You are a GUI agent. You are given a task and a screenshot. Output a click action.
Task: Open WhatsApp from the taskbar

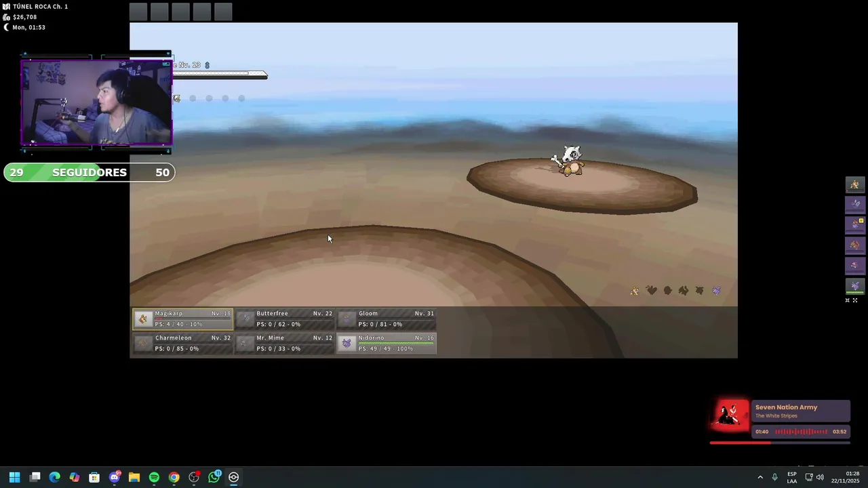(214, 477)
